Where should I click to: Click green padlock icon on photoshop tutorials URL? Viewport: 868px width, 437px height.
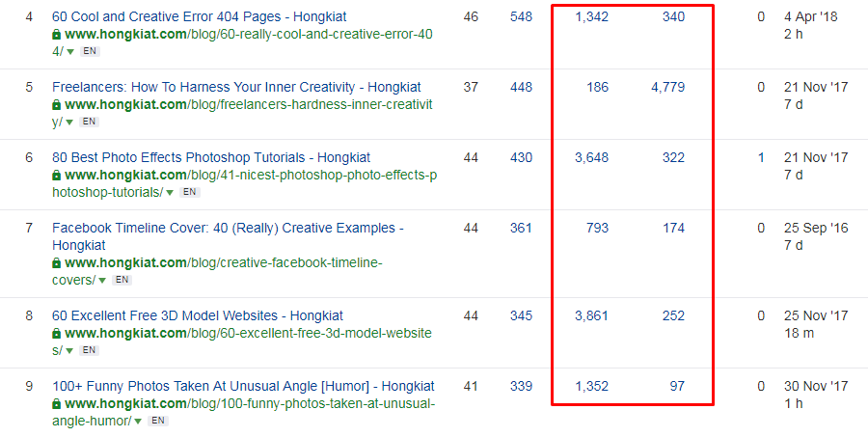[x=57, y=175]
